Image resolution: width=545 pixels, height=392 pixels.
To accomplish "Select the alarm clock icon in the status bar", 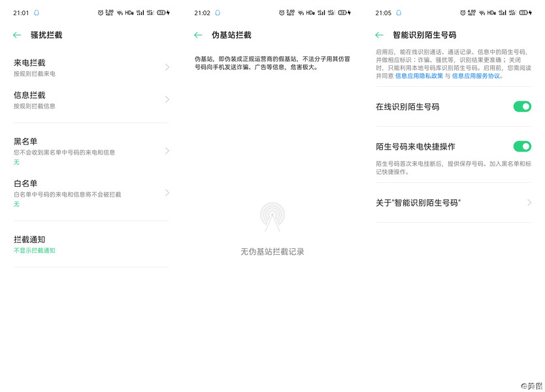I will (x=99, y=12).
